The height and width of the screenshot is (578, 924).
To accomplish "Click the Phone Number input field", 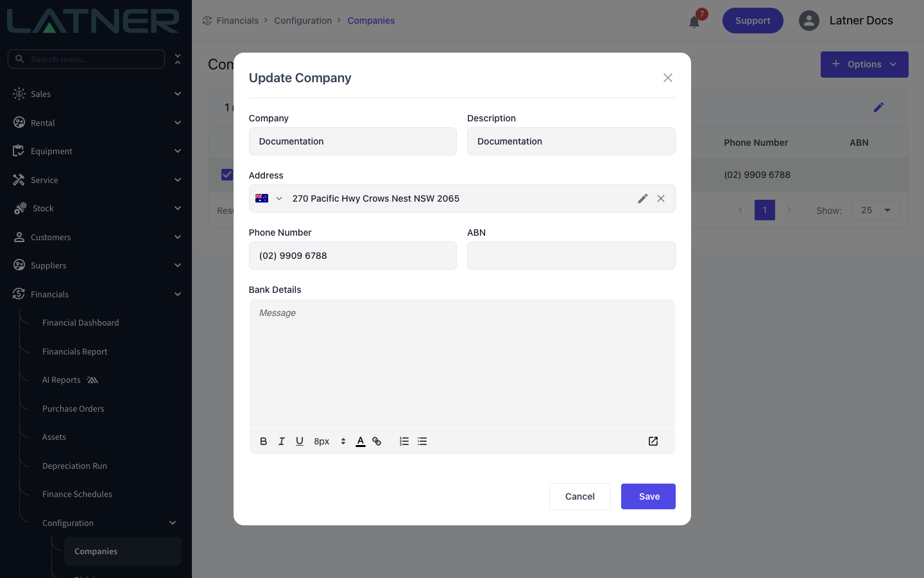I will 353,256.
